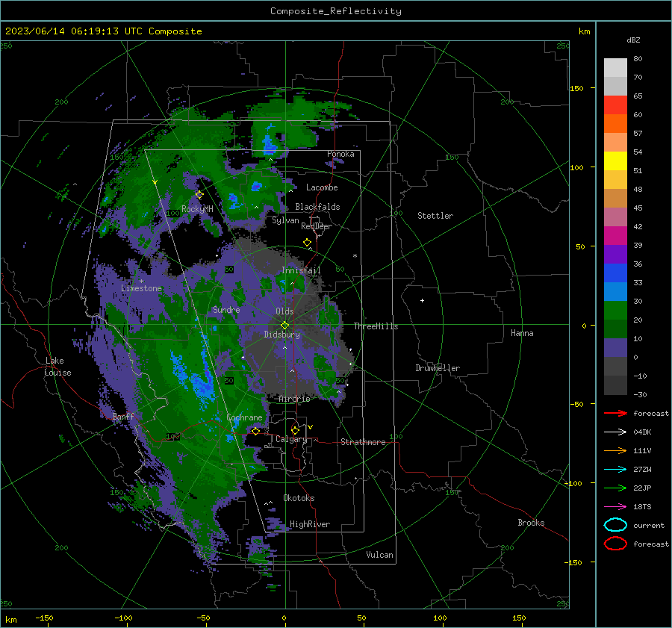Viewport: 672px width, 628px height.
Task: Click the Okotoks label
Action: [299, 497]
